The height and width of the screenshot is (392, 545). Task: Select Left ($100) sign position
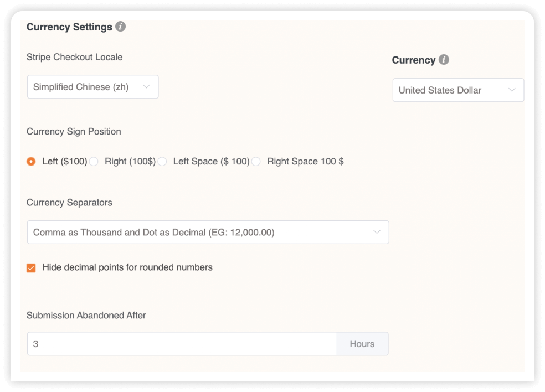coord(31,161)
